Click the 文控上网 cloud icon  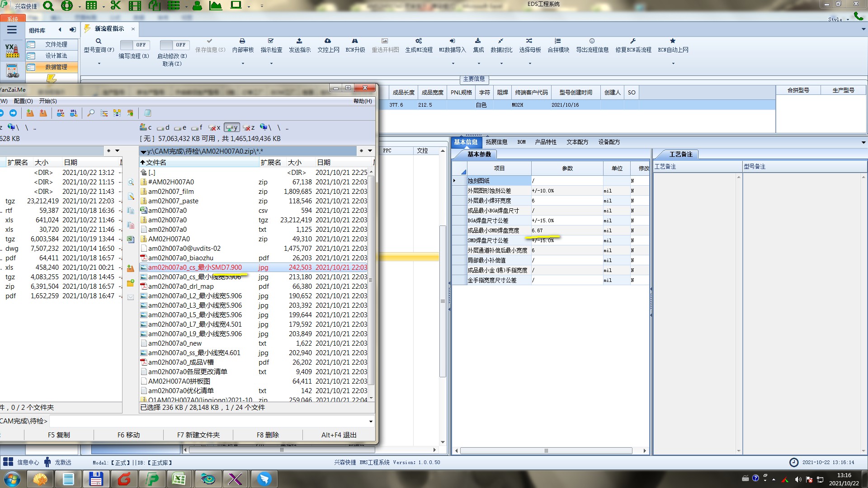(x=328, y=41)
